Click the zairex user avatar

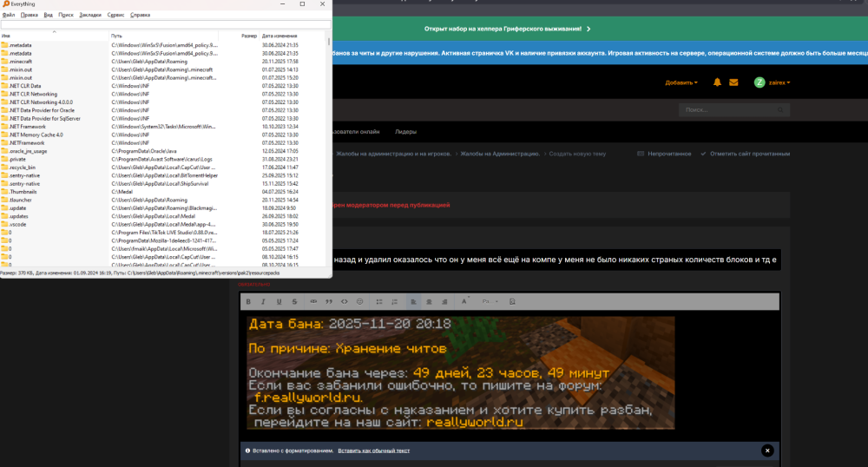pyautogui.click(x=759, y=82)
